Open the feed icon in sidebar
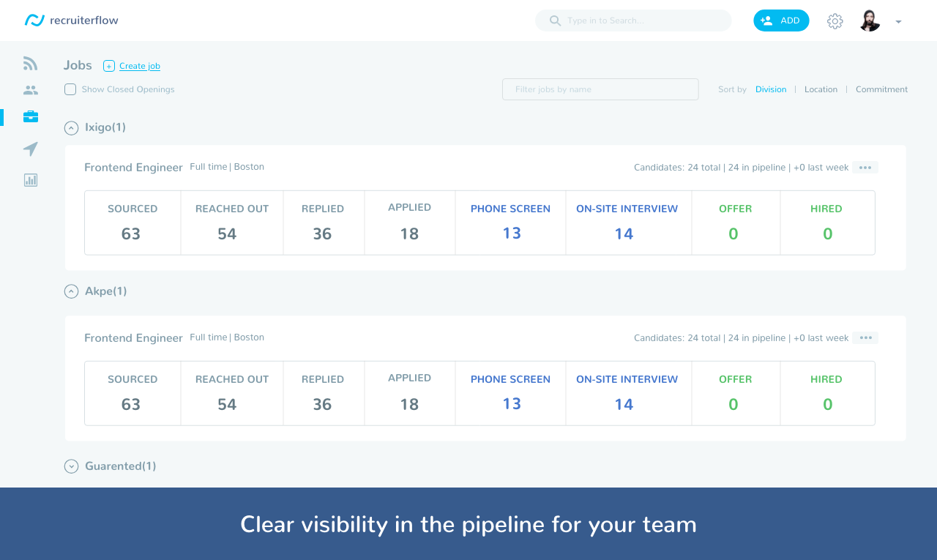The width and height of the screenshot is (937, 560). pos(30,64)
